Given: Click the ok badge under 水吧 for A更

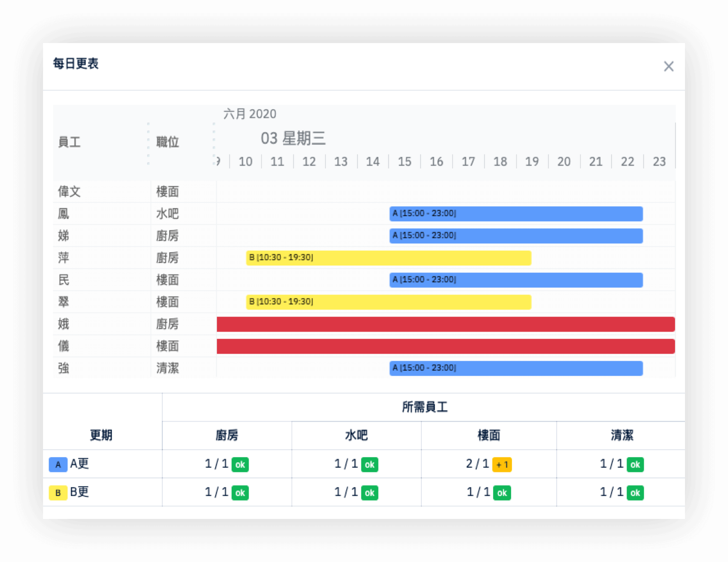Looking at the screenshot, I should [370, 464].
